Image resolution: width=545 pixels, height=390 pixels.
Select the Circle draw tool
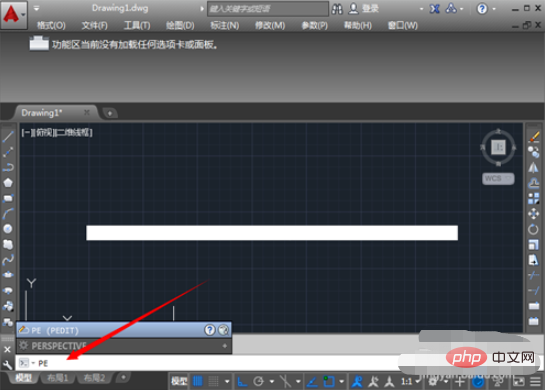pyautogui.click(x=8, y=229)
